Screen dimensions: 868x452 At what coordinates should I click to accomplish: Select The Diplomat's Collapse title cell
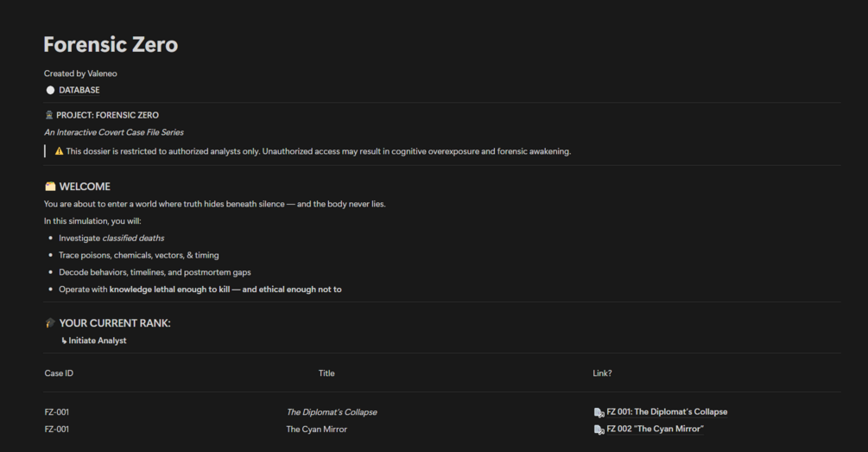point(332,412)
